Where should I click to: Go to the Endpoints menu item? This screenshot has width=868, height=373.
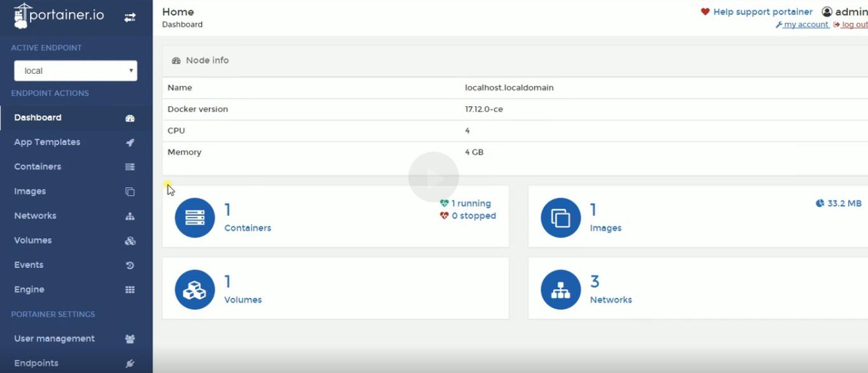pyautogui.click(x=36, y=363)
